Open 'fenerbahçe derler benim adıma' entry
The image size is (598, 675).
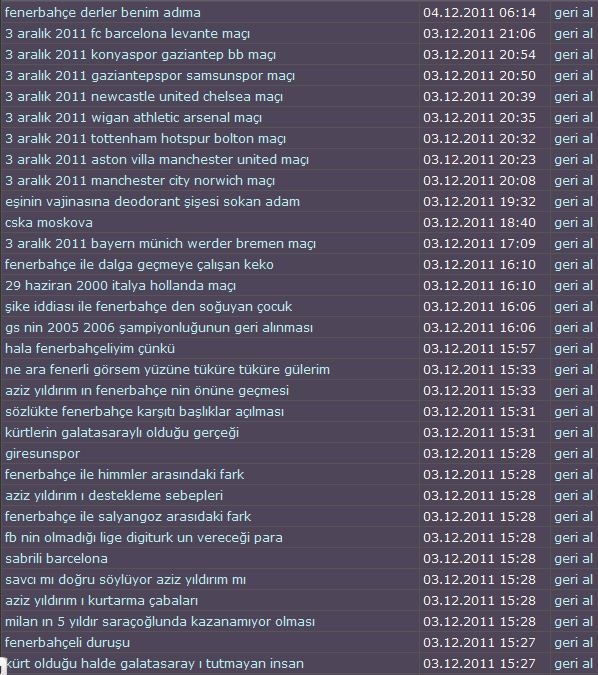point(103,12)
